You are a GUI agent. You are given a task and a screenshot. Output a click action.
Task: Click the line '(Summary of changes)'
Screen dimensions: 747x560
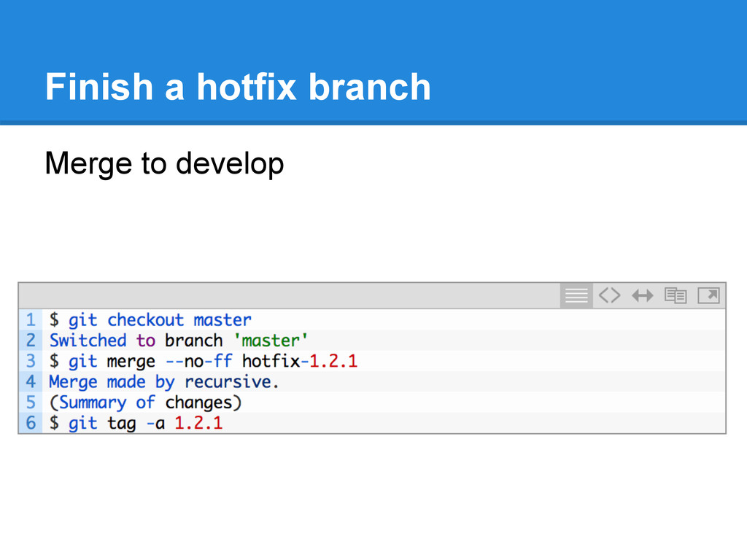[146, 402]
